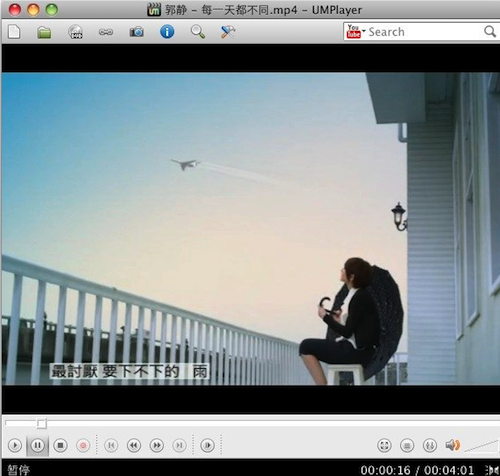Open the green folder icon

click(x=44, y=32)
